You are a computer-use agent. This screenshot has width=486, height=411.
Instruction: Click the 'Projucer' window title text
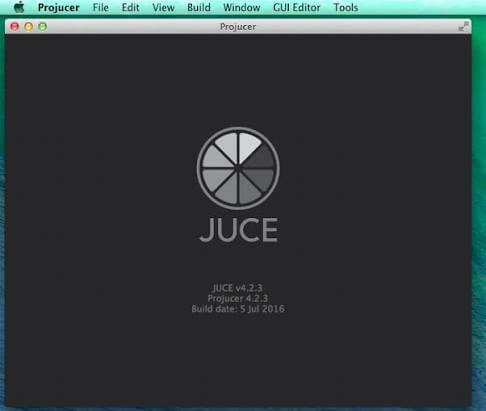tap(238, 27)
